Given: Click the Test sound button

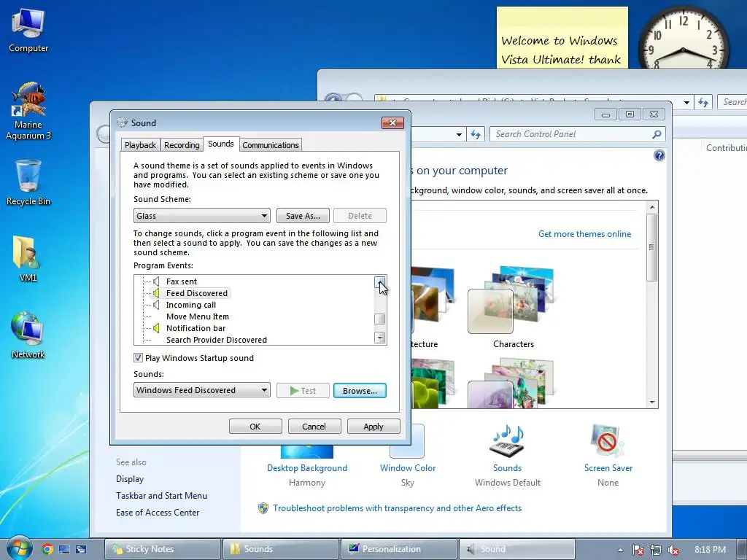Looking at the screenshot, I should pyautogui.click(x=303, y=391).
